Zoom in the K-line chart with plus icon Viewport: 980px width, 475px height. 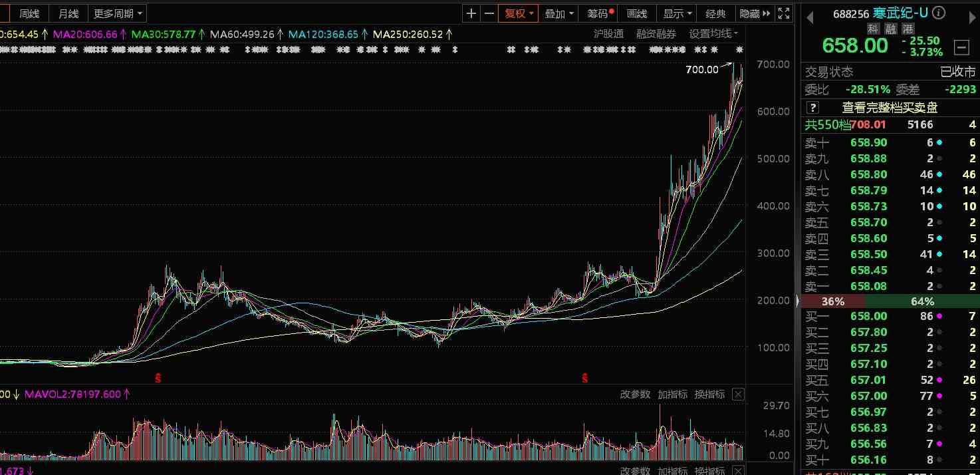tap(471, 13)
